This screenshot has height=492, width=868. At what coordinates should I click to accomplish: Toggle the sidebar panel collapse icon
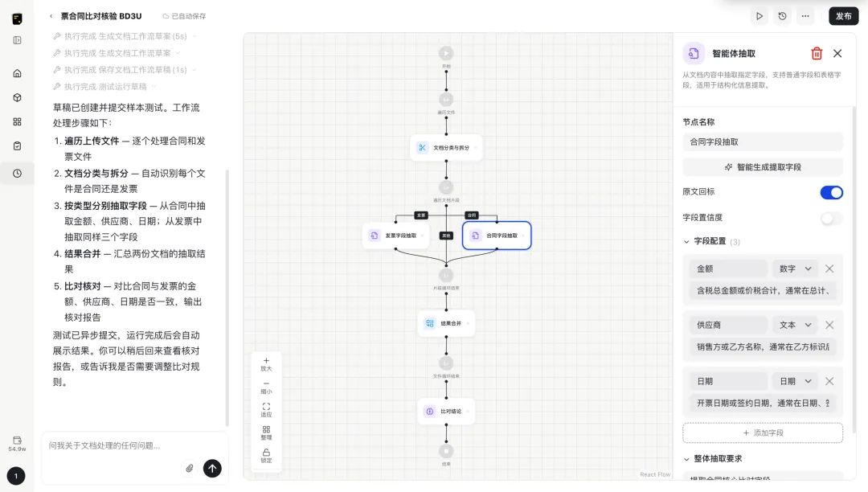coord(17,40)
